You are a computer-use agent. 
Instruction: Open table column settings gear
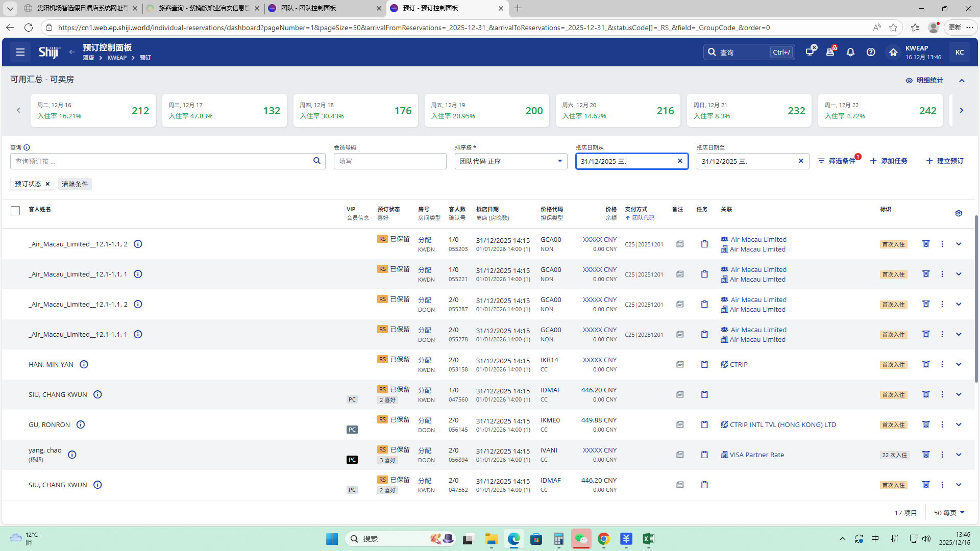click(959, 213)
